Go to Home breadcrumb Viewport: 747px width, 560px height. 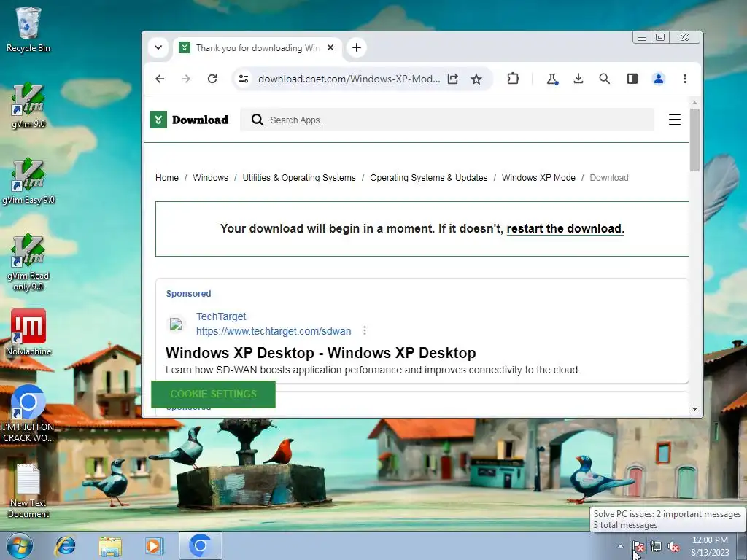[x=167, y=178]
